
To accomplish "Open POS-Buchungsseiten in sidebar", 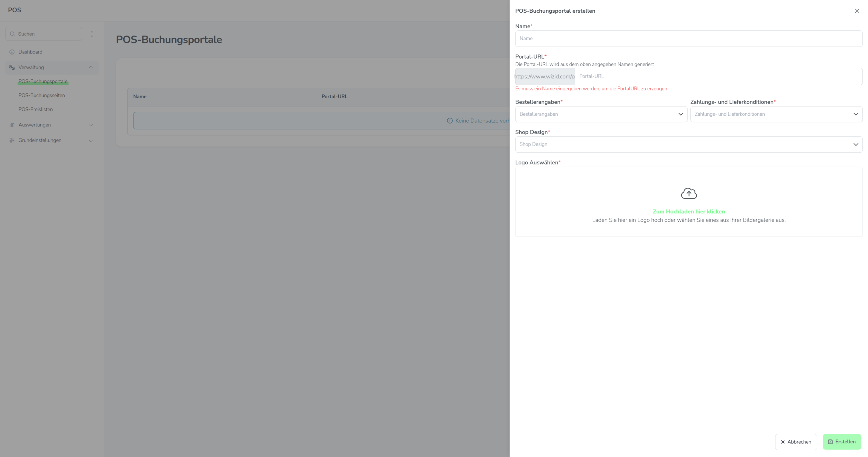I will (x=41, y=95).
